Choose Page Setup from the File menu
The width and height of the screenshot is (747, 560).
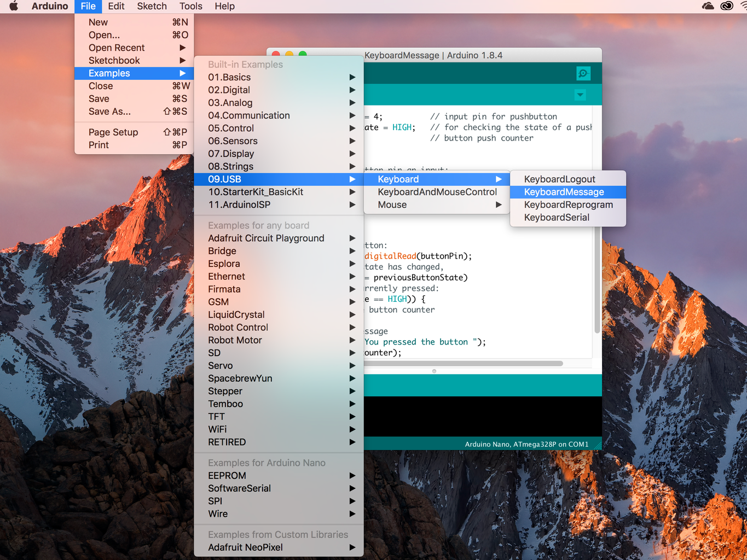(134, 132)
